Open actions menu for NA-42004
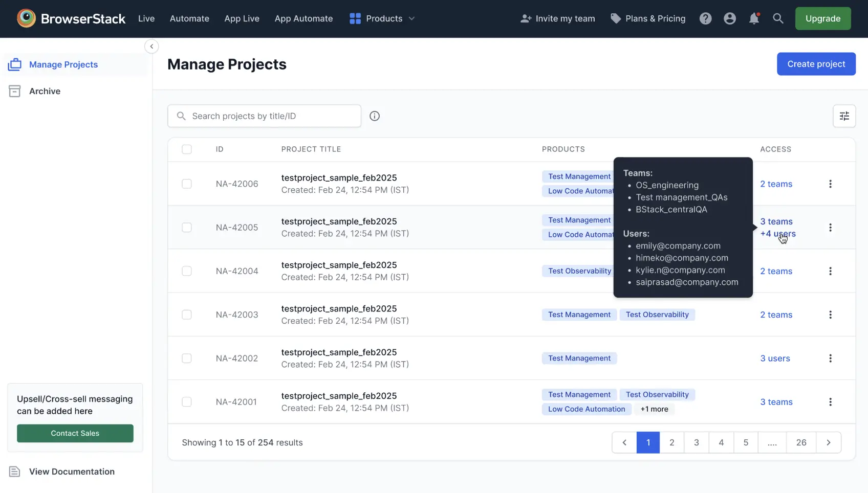This screenshot has height=493, width=868. coord(830,271)
